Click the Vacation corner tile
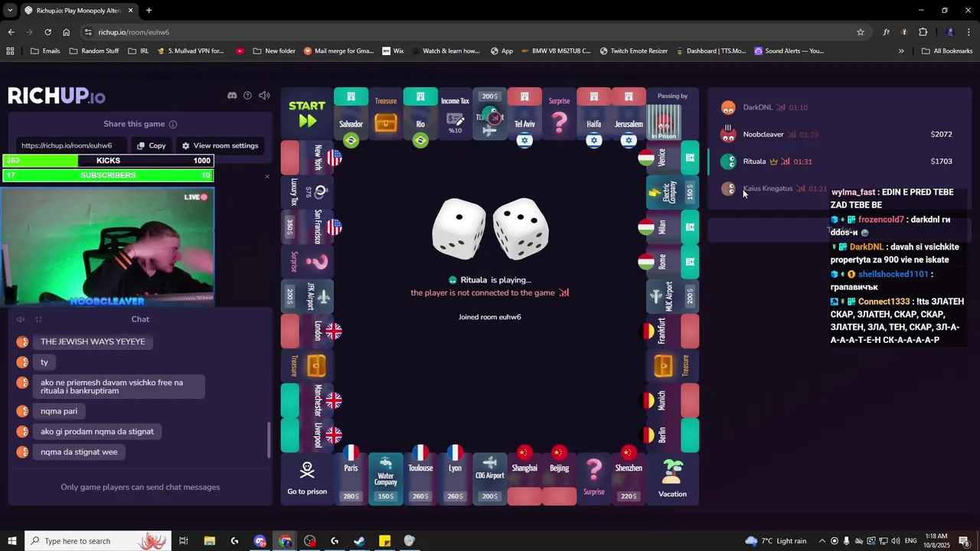Viewport: 980px width, 551px height. pos(672,479)
